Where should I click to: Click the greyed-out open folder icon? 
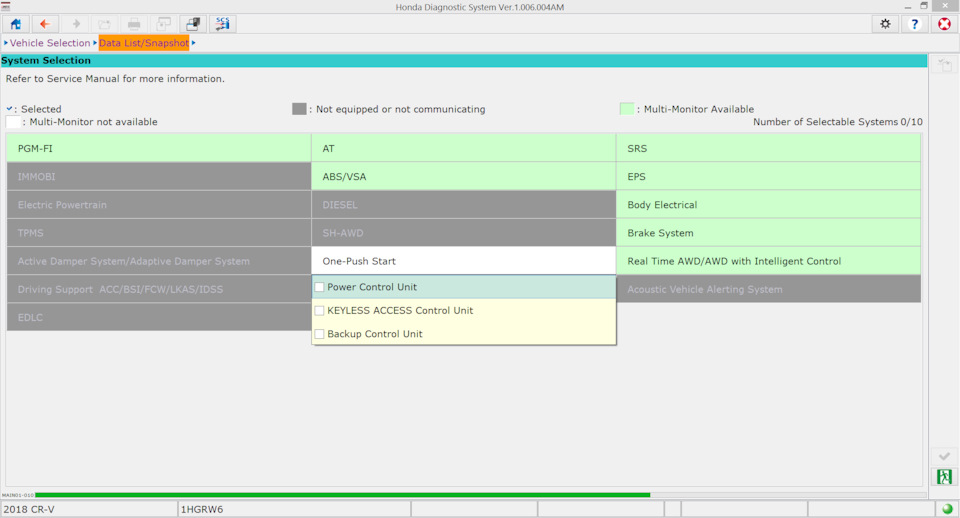(x=104, y=24)
